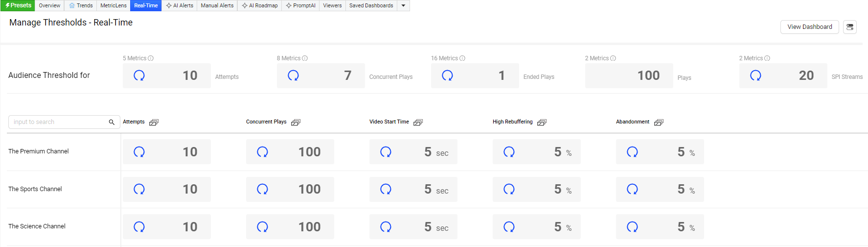
Task: Show info for the 16 Metrics label
Action: [462, 58]
